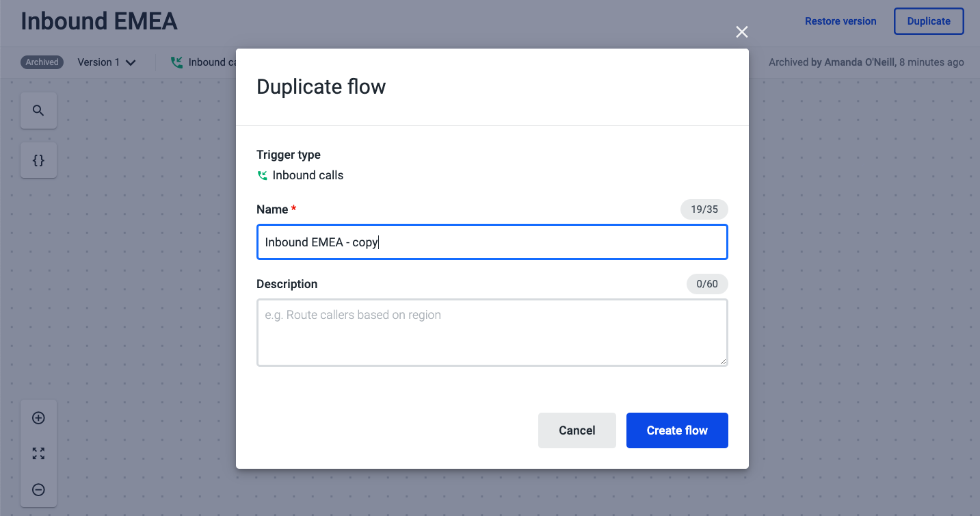Image resolution: width=980 pixels, height=516 pixels.
Task: Click Restore version link
Action: (x=840, y=21)
